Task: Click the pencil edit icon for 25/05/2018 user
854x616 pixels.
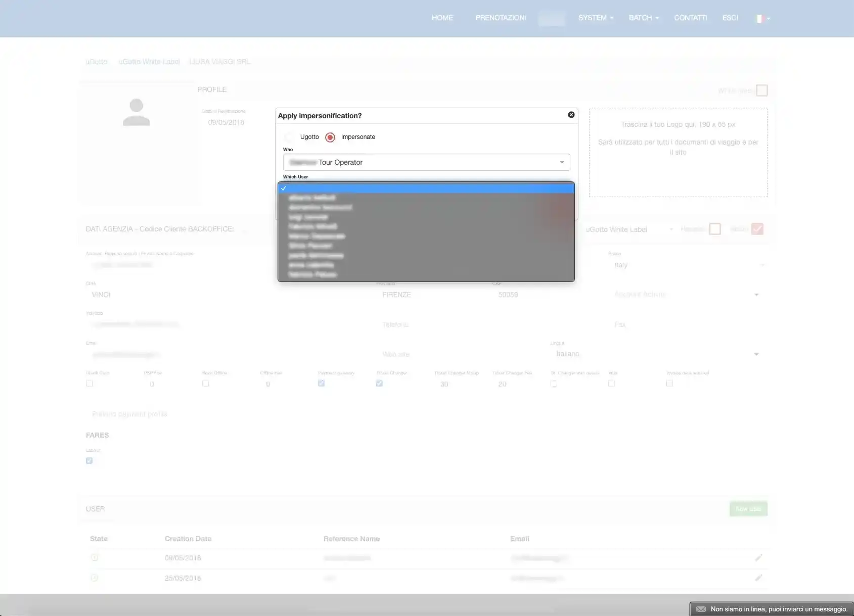Action: 758,578
